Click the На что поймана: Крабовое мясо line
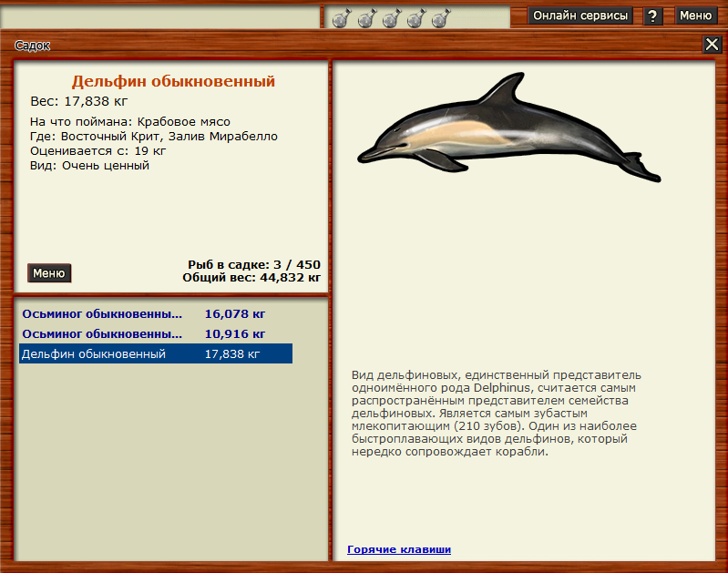This screenshot has height=573, width=728. tap(130, 122)
